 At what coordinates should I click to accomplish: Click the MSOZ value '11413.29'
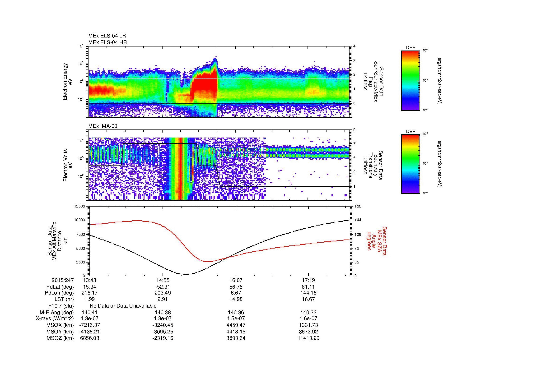point(308,338)
